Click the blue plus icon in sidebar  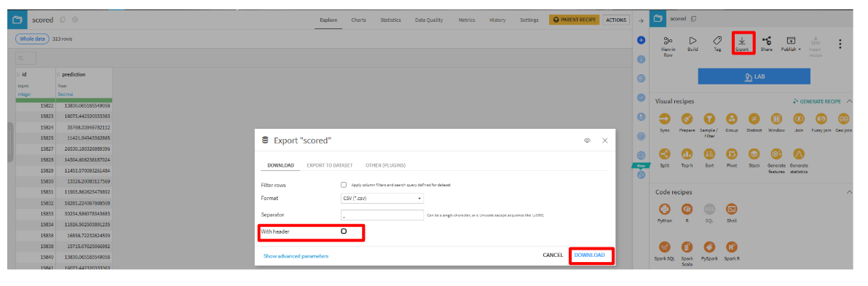[x=642, y=40]
